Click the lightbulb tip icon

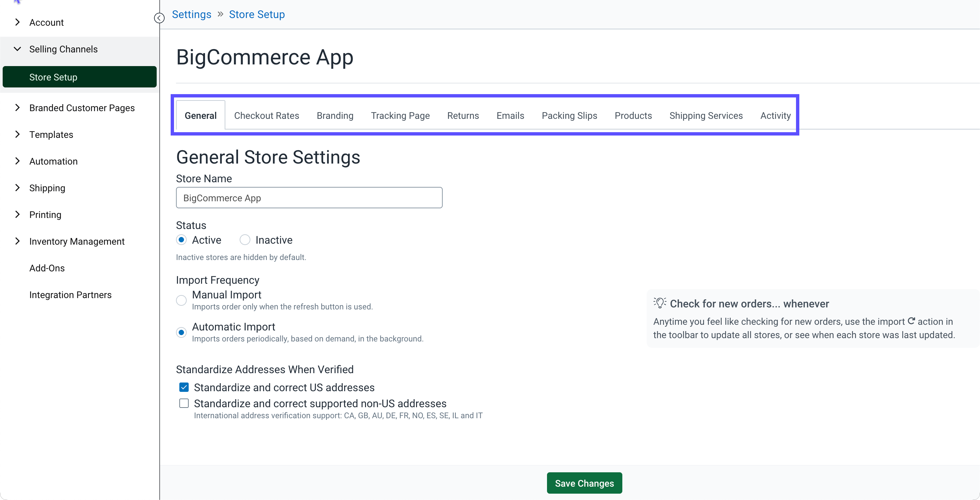click(x=660, y=303)
